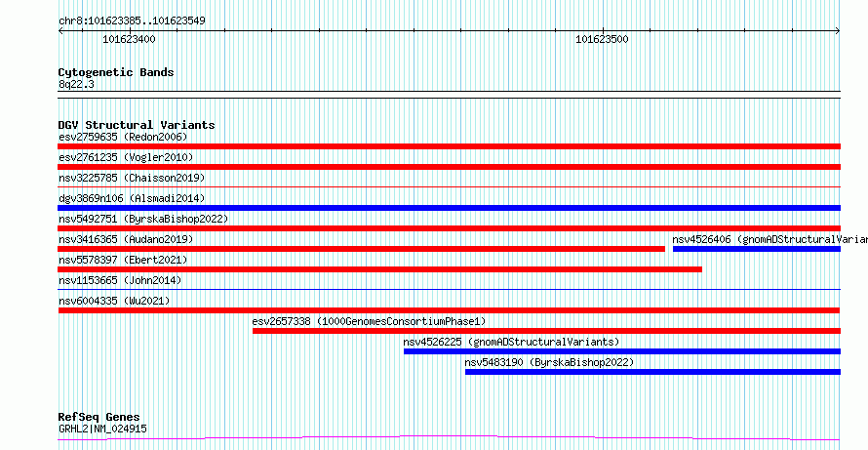Click nsv4526225 (gnomADStructuralVariants) label
The image size is (868, 450).
click(511, 342)
